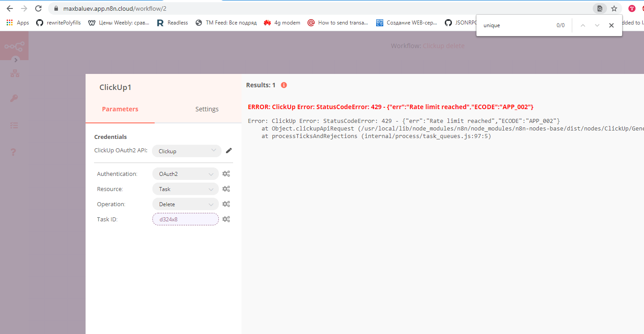This screenshot has width=644, height=334.
Task: Bookmark this page with the star icon
Action: click(x=614, y=8)
